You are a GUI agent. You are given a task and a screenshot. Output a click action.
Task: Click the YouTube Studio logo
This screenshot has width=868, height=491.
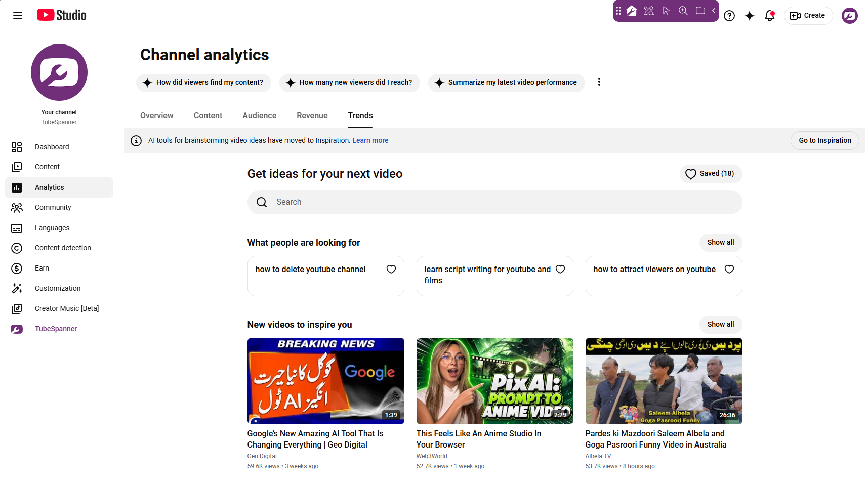pyautogui.click(x=62, y=15)
